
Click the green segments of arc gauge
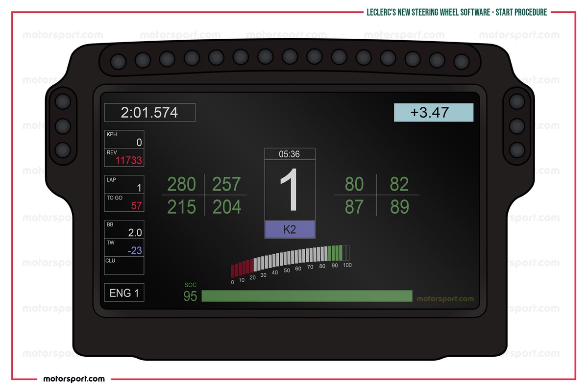(335, 253)
